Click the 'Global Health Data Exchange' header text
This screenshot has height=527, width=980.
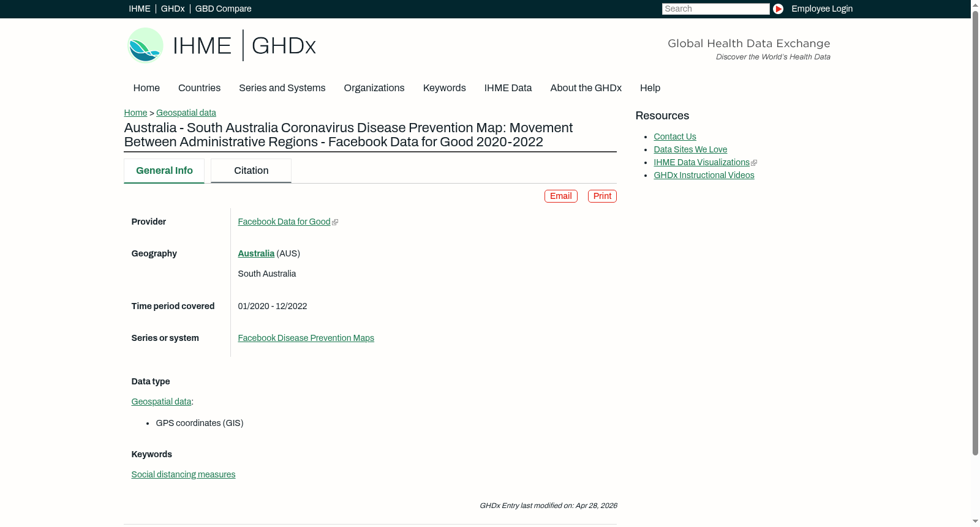pyautogui.click(x=749, y=43)
